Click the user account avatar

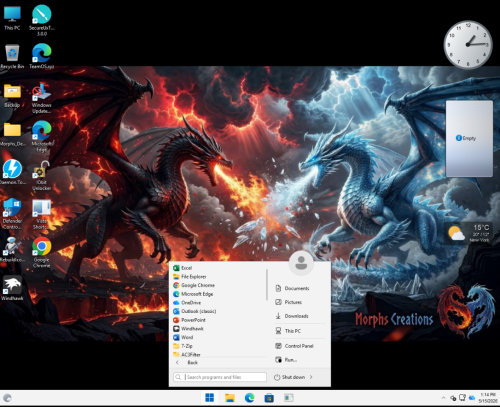[301, 263]
